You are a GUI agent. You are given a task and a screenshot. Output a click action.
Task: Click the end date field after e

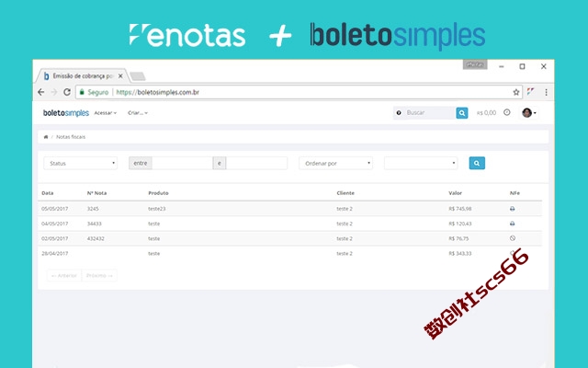coord(256,163)
